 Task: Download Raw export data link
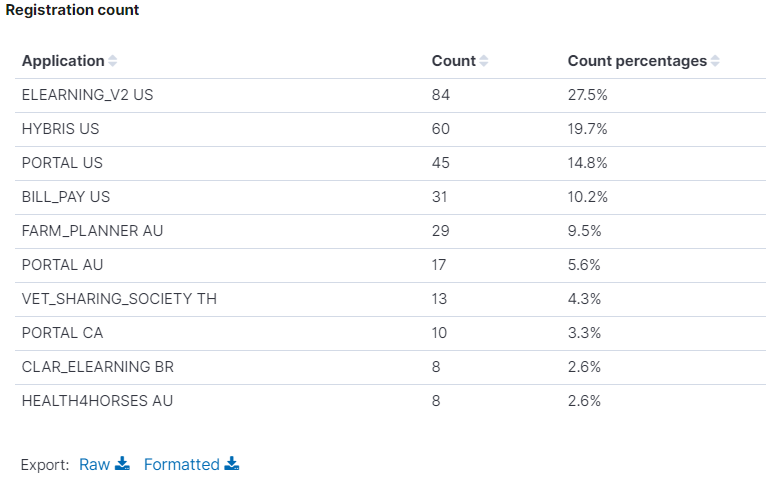click(95, 464)
